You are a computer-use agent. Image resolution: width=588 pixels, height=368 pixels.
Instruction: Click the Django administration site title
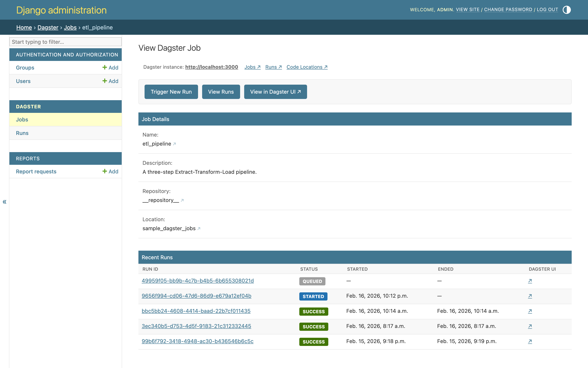tap(61, 10)
